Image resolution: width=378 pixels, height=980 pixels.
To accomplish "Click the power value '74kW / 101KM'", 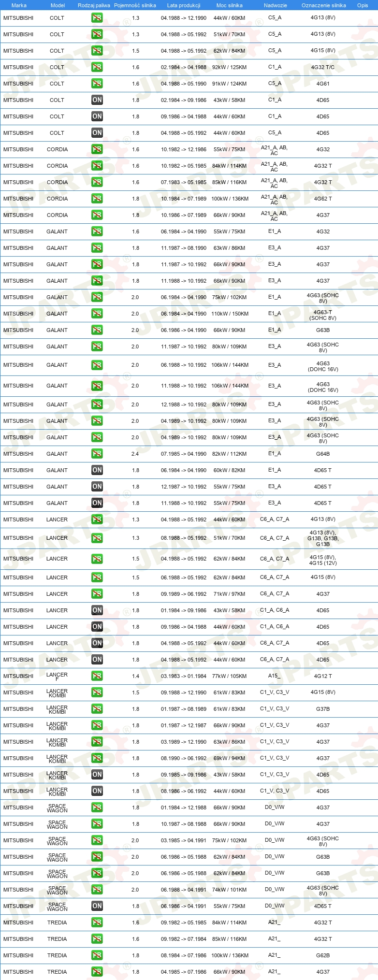I will (x=229, y=890).
